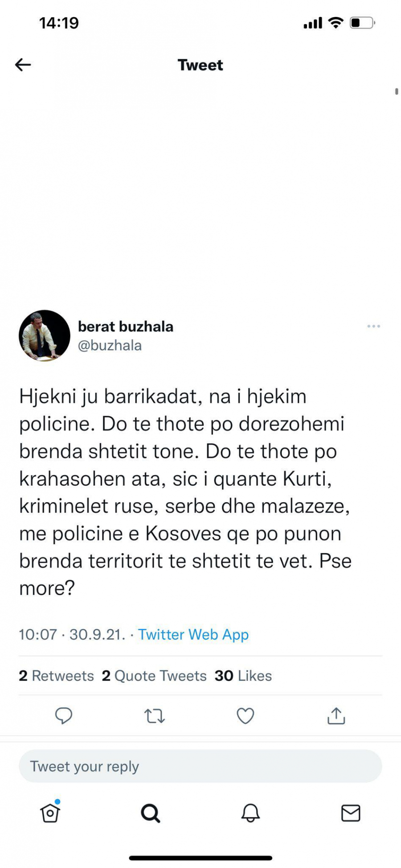Tap the berat buzhala display name
The image size is (401, 868).
point(126,327)
